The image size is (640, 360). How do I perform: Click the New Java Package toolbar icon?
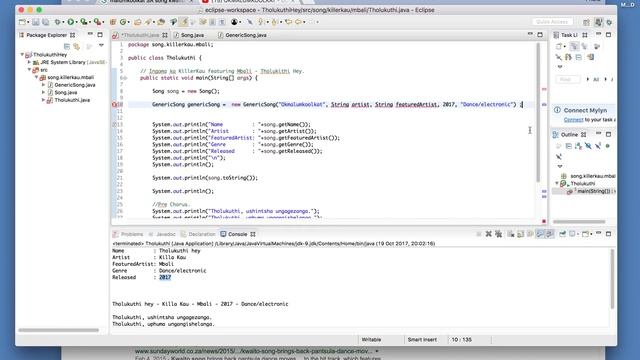tap(113, 22)
